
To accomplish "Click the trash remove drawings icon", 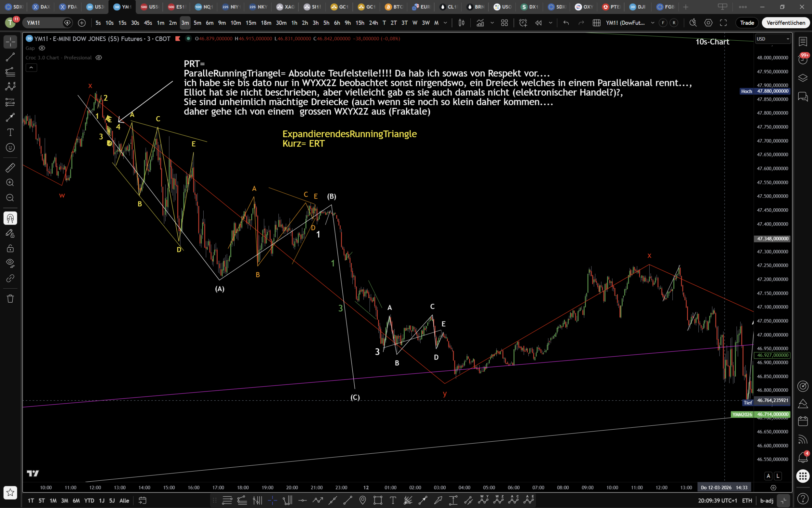I will 10,299.
